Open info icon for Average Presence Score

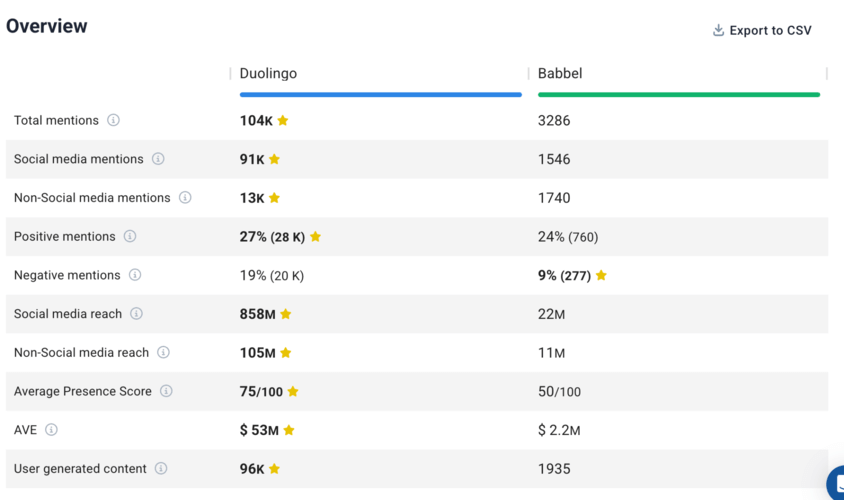click(166, 391)
